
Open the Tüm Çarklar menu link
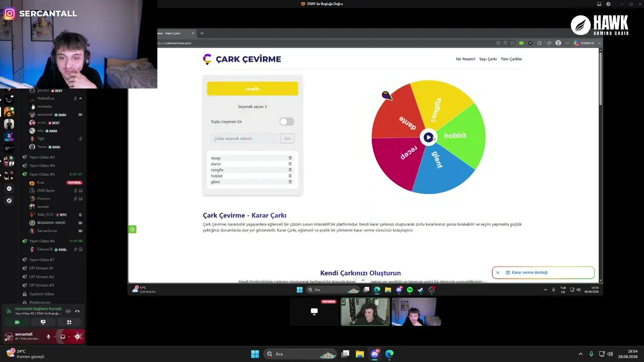[x=511, y=59]
